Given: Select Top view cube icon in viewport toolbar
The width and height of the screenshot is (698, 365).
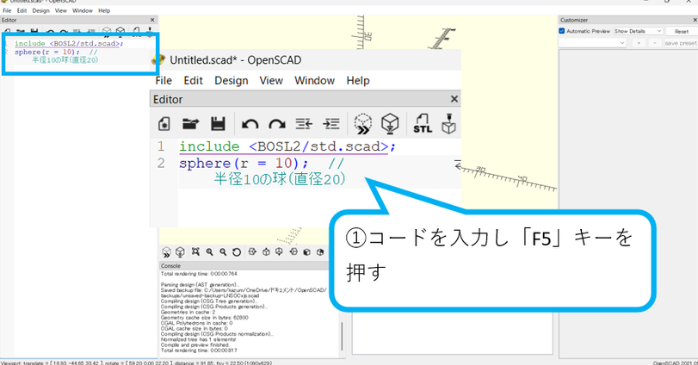Looking at the screenshot, I should (x=266, y=252).
